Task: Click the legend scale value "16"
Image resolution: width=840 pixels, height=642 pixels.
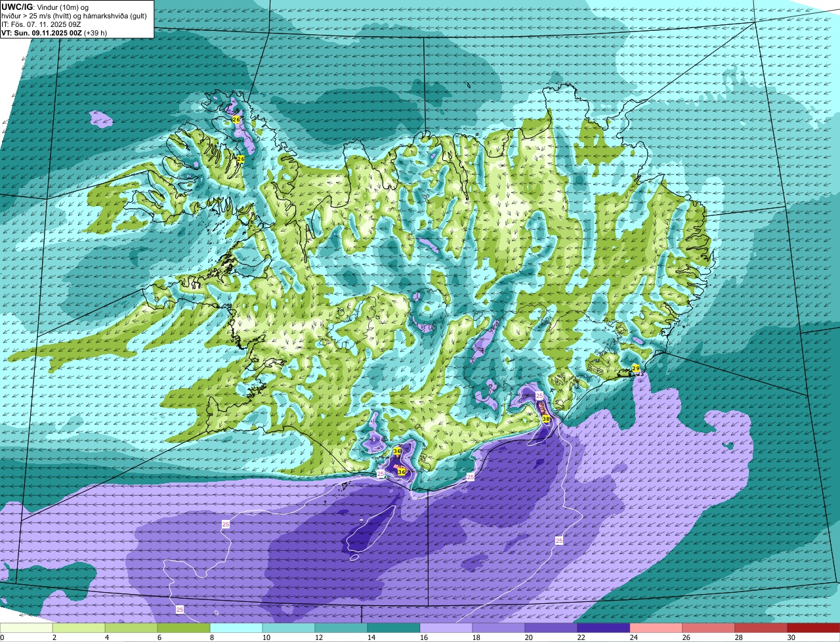Action: pyautogui.click(x=424, y=637)
